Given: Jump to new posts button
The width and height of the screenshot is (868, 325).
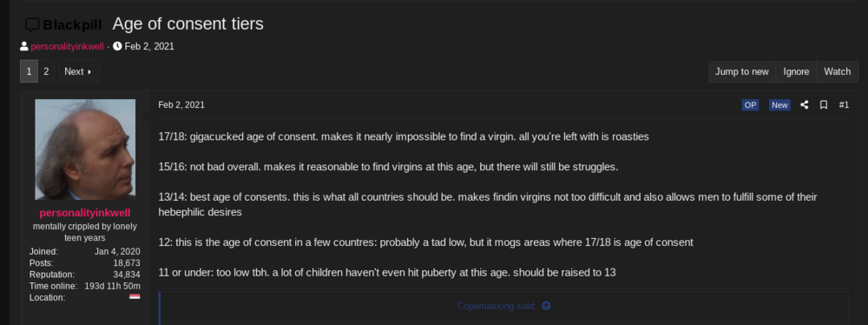Looking at the screenshot, I should pos(742,71).
